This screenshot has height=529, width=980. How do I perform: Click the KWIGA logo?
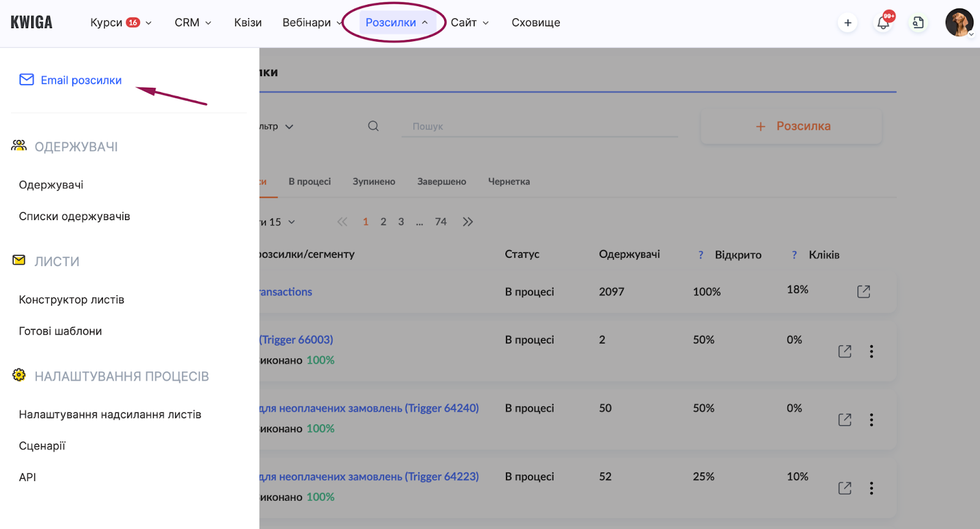click(x=32, y=23)
